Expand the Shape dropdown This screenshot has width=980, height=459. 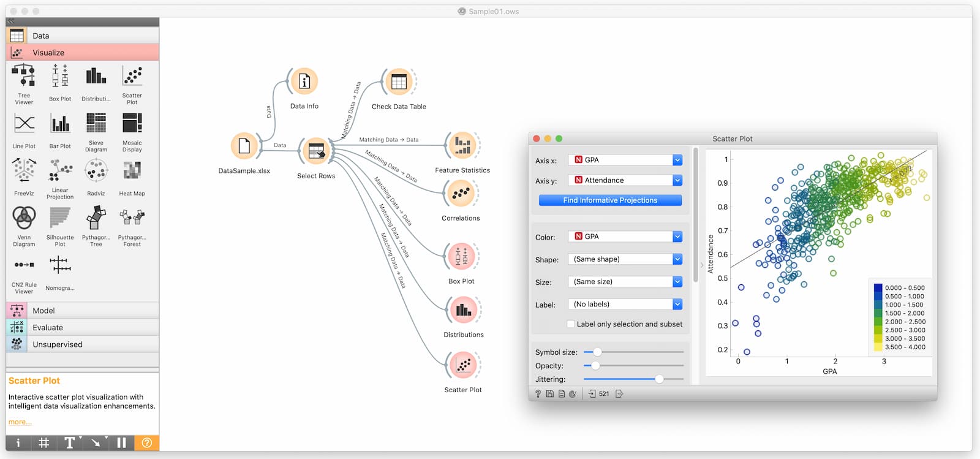pos(625,259)
